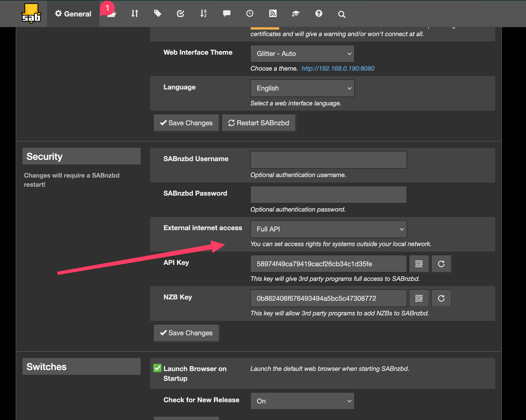Expand the External internet access dropdown
This screenshot has height=420, width=526.
coord(328,229)
